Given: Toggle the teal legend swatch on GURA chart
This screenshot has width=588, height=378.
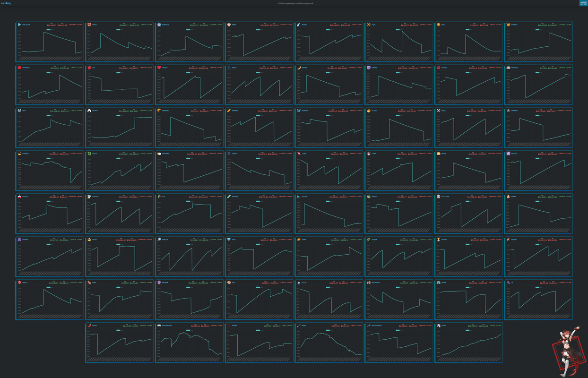Looking at the screenshot, I should point(118,244).
